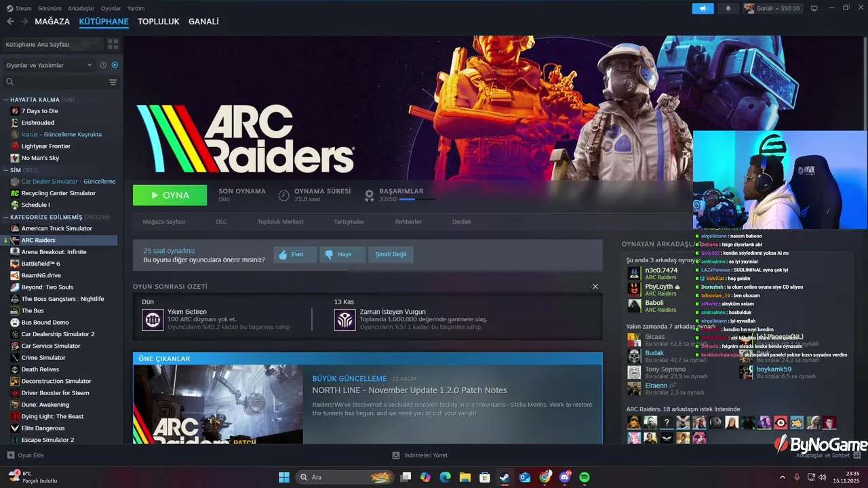Open Budak friend avatar
The image size is (868, 488).
coord(634,356)
